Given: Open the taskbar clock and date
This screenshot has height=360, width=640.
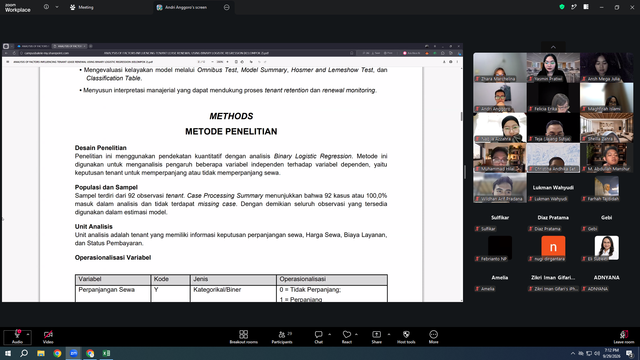Looking at the screenshot, I should coord(611,353).
